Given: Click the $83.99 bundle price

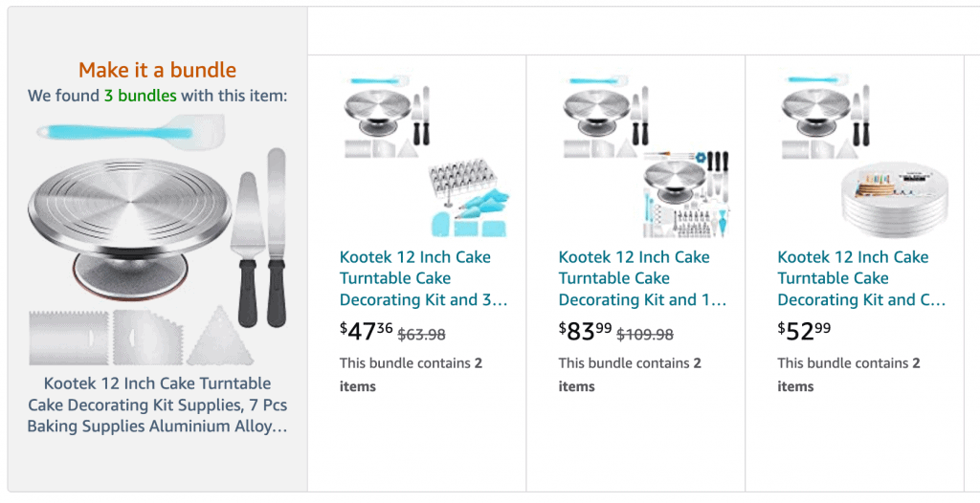Looking at the screenshot, I should pos(586,332).
